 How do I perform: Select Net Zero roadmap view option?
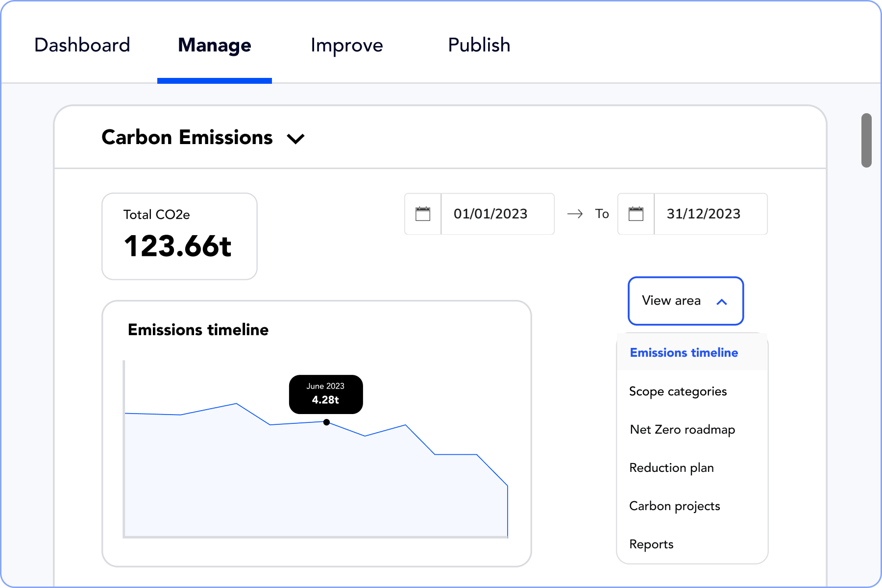coord(682,429)
